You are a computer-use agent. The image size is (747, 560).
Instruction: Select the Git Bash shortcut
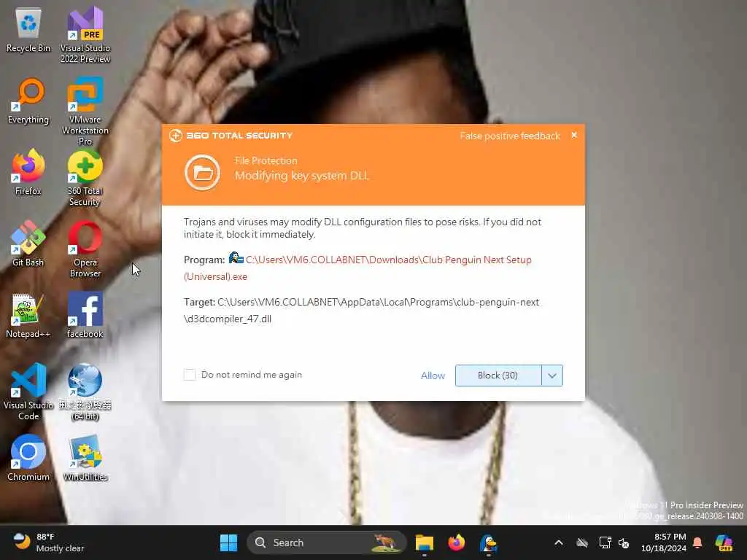[x=28, y=244]
